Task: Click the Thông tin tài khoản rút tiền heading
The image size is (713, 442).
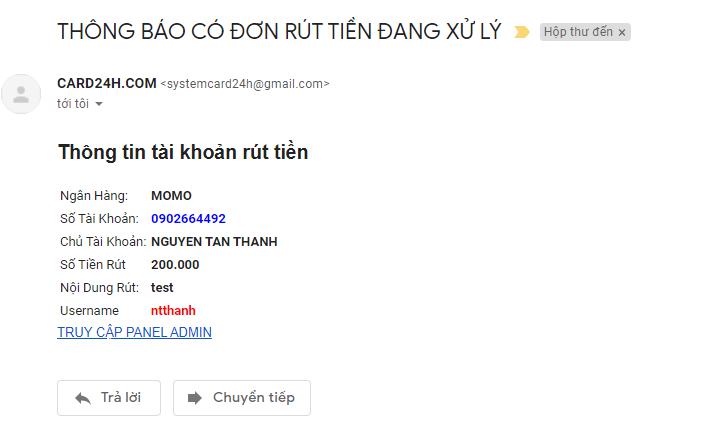Action: click(x=183, y=152)
